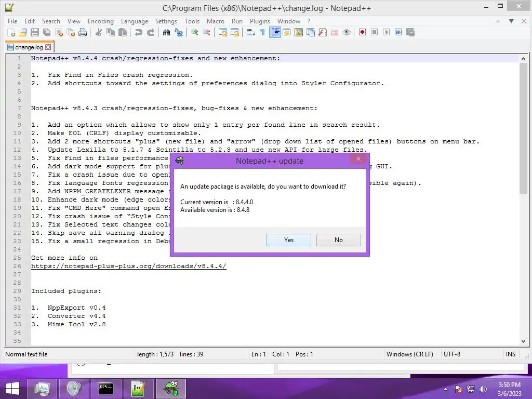Open the question mark help menu
532x399 pixels.
(x=309, y=21)
